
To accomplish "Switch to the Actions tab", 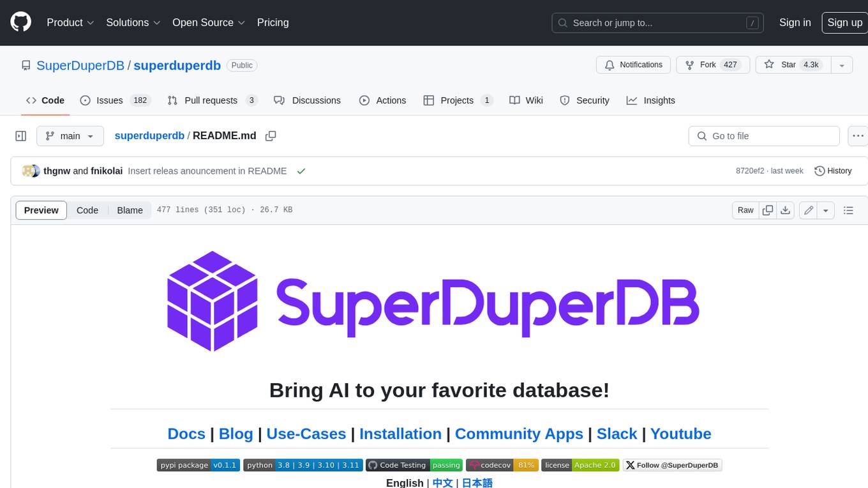I will [x=382, y=100].
